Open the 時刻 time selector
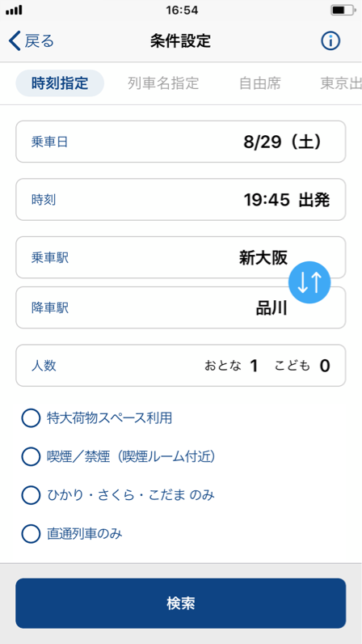The width and height of the screenshot is (362, 644). (x=180, y=200)
